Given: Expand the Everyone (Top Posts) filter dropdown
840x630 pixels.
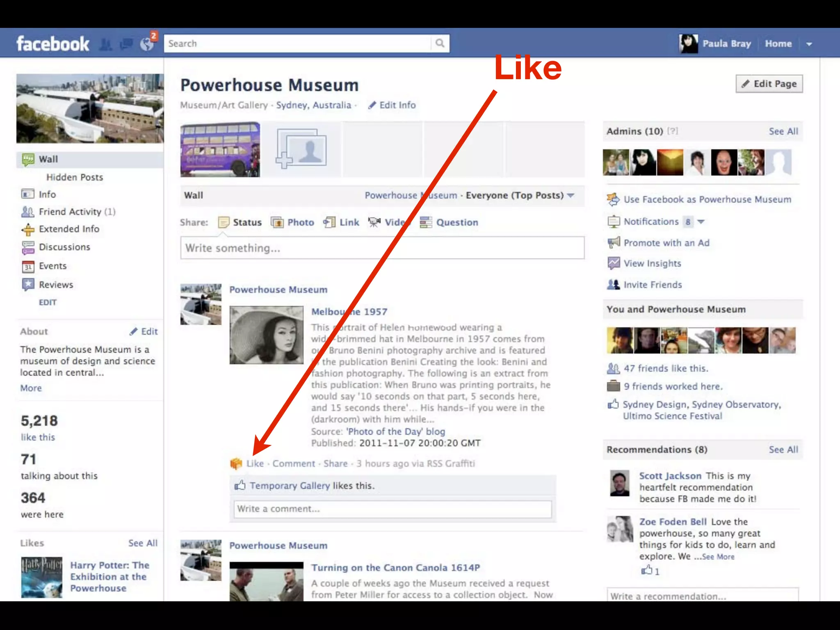Looking at the screenshot, I should coord(571,196).
